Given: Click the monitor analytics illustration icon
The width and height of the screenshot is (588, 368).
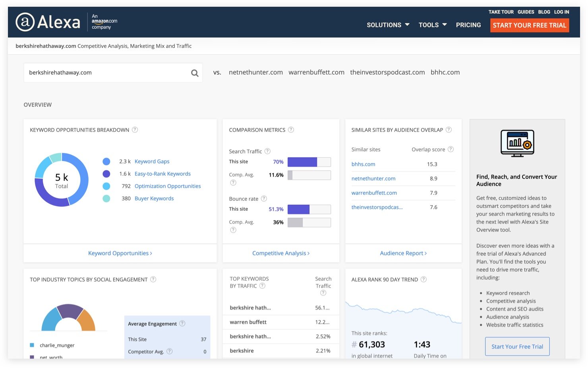Looking at the screenshot, I should tap(517, 143).
